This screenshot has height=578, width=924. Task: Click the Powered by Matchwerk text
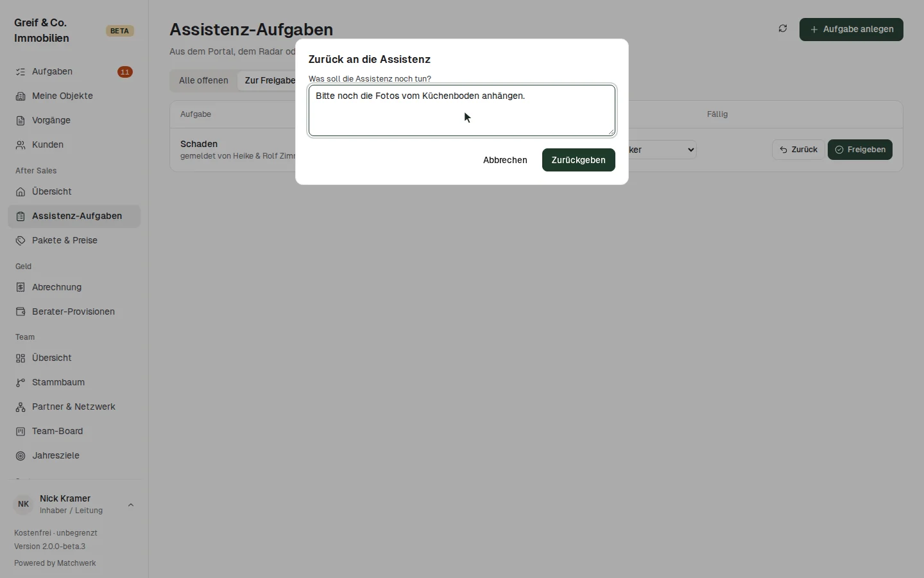[55, 563]
